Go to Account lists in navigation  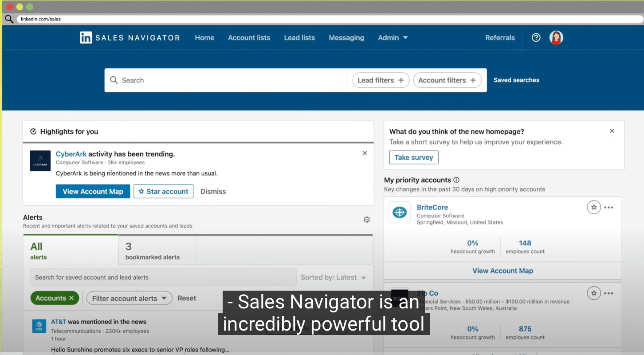coord(249,38)
